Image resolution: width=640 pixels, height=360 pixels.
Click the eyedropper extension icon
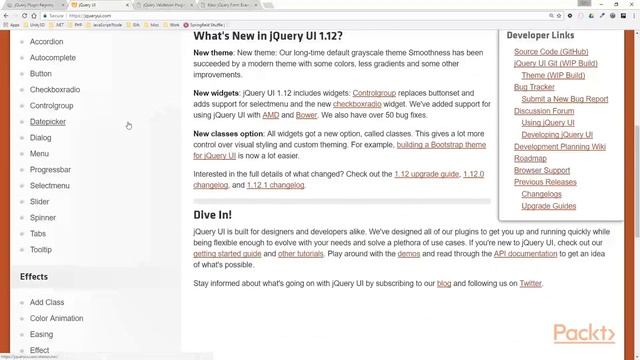click(602, 16)
